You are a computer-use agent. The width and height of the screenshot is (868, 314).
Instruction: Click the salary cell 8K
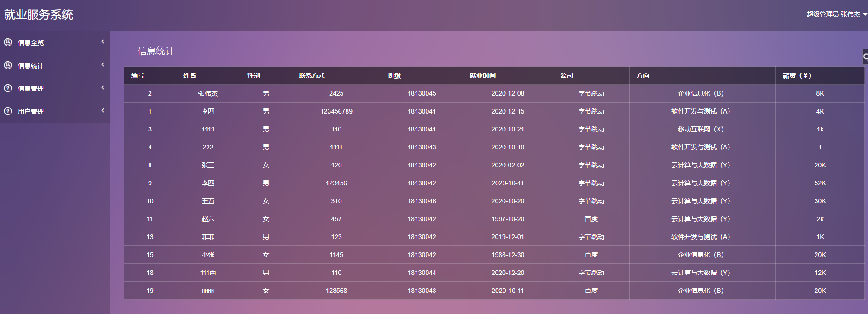point(820,93)
